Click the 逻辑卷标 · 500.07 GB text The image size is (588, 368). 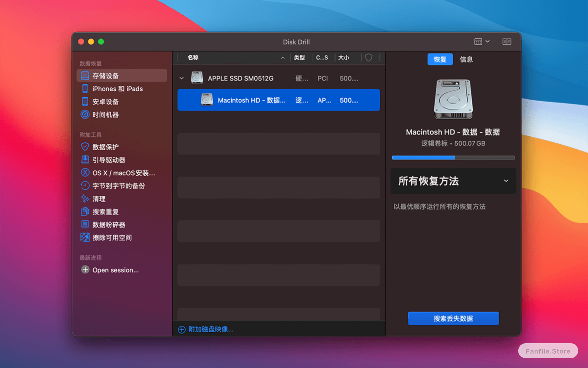453,143
